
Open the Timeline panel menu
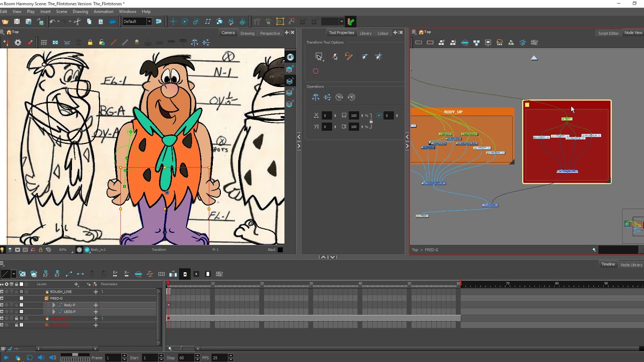[2, 264]
